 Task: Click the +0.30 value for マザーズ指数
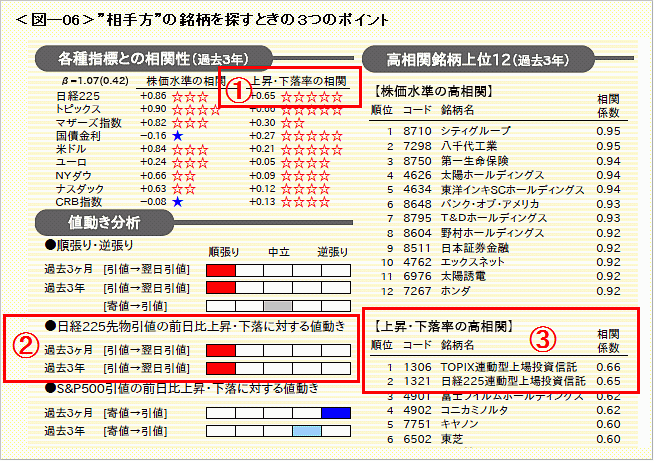tap(262, 123)
